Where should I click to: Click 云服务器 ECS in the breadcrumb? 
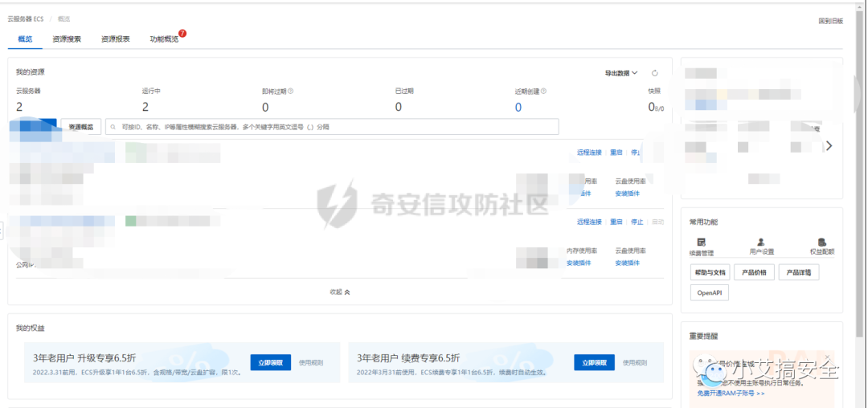[x=25, y=18]
